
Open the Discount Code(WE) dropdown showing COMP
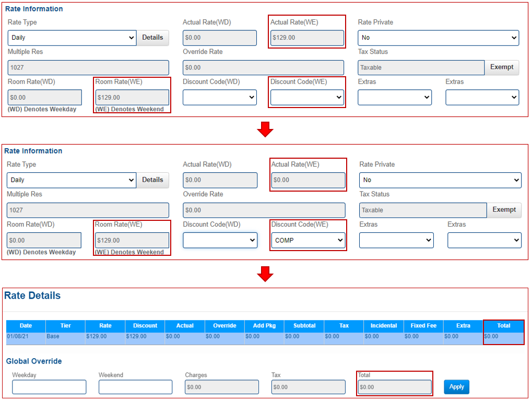pos(309,240)
